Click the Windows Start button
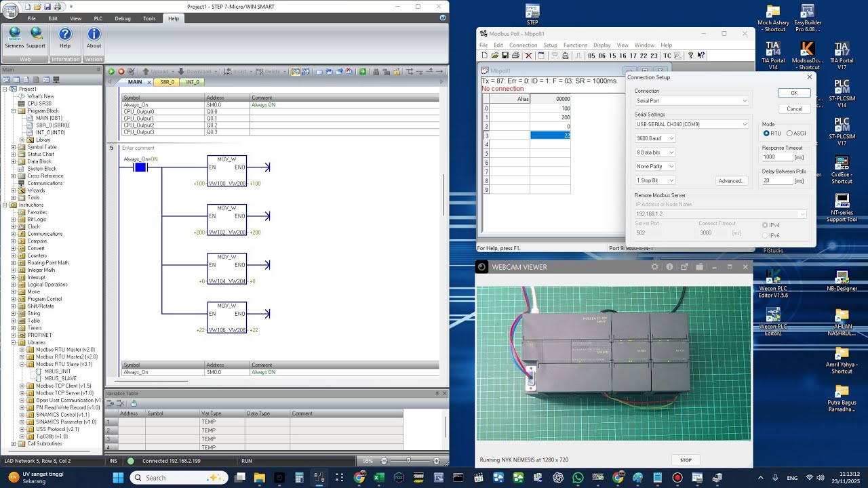 [x=117, y=478]
